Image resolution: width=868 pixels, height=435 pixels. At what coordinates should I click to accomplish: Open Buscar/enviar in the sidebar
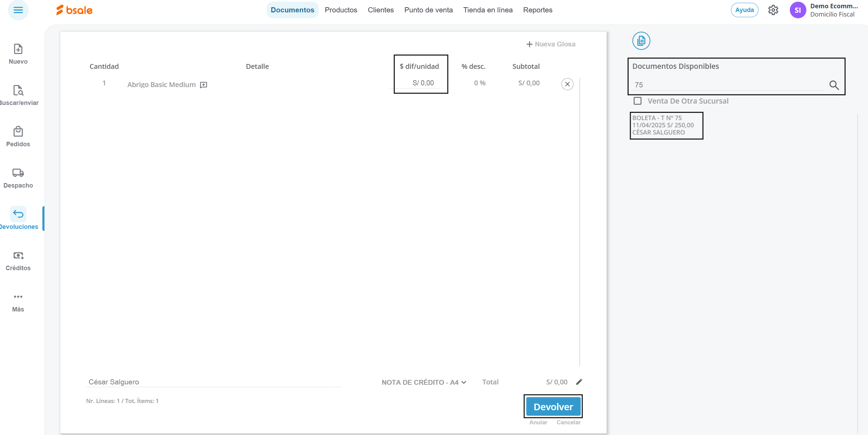click(18, 91)
